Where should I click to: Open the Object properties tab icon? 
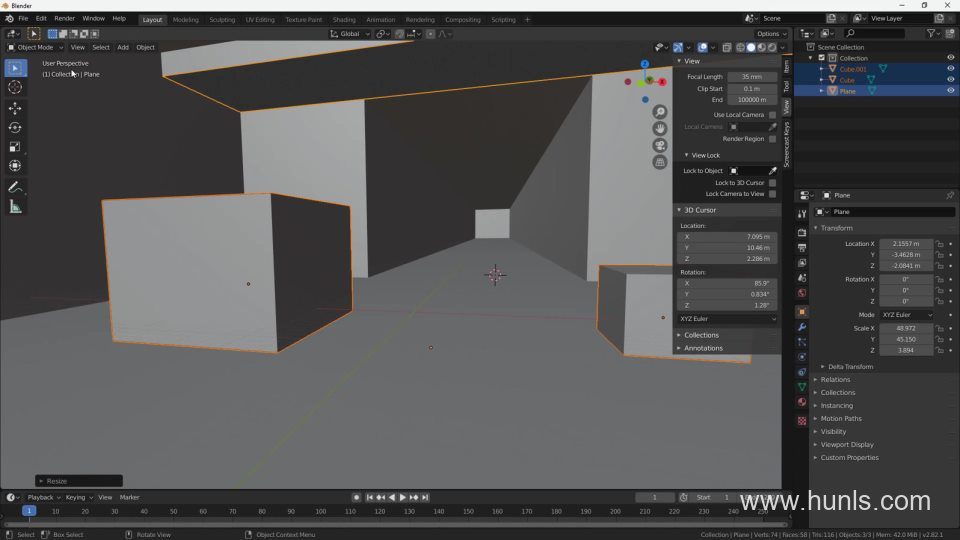(802, 312)
